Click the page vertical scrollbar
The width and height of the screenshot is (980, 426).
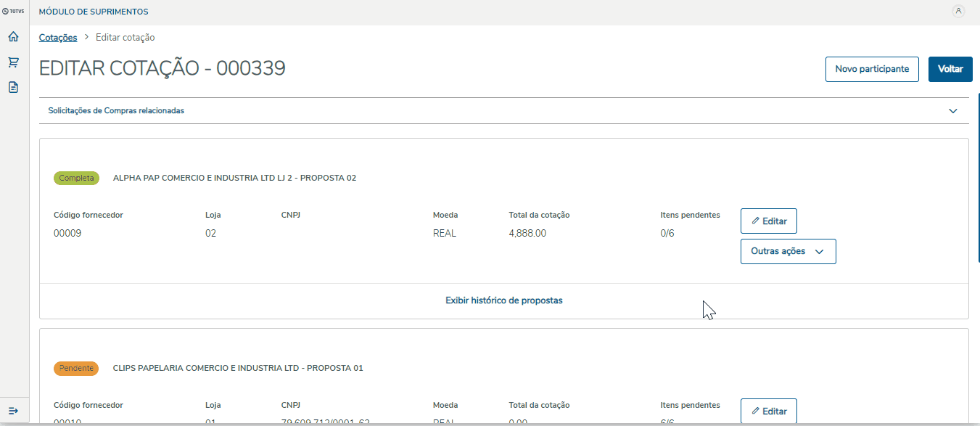977,181
